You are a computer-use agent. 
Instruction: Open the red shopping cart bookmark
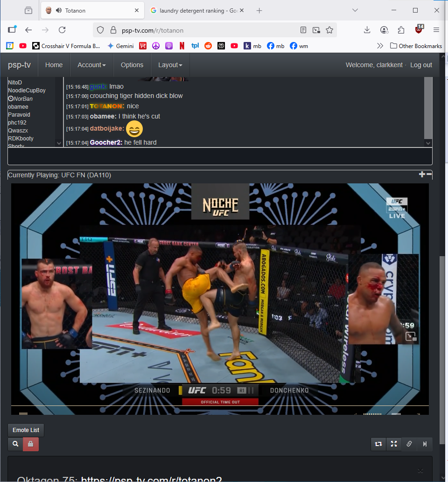(x=143, y=46)
